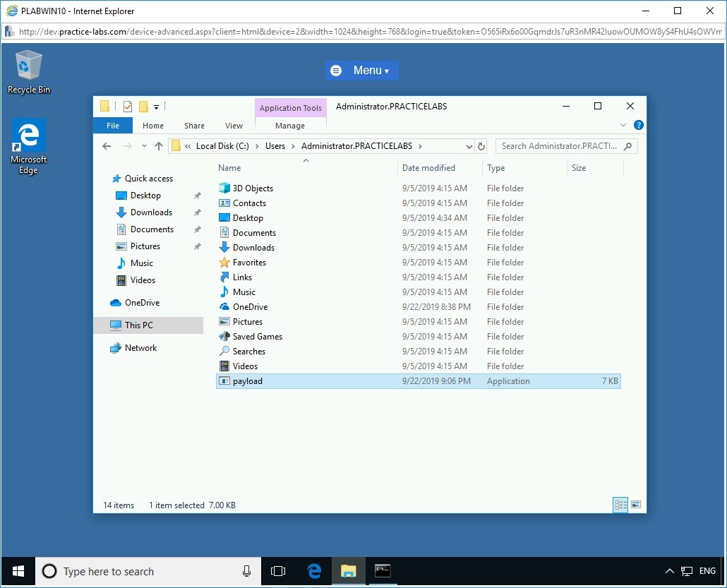
Task: Open the File ribbon tab
Action: 113,126
